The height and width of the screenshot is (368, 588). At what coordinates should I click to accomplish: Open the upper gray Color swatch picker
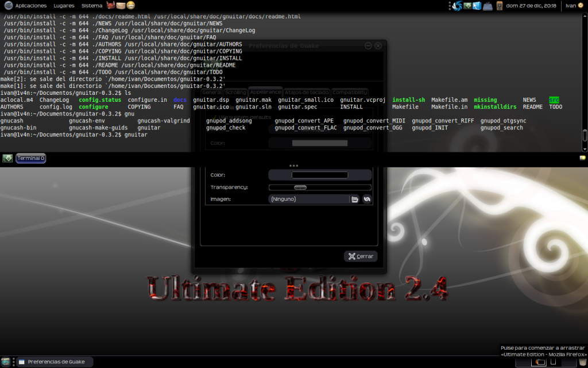[320, 143]
